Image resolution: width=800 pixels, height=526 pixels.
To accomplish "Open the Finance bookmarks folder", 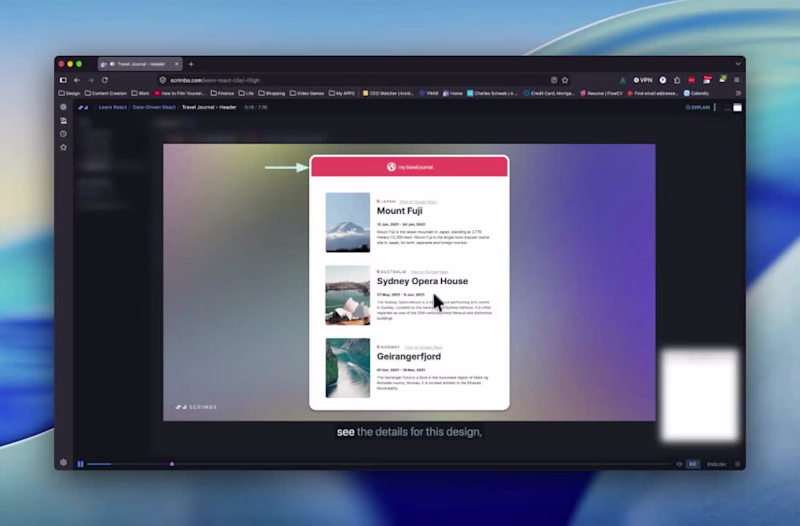I will 222,93.
